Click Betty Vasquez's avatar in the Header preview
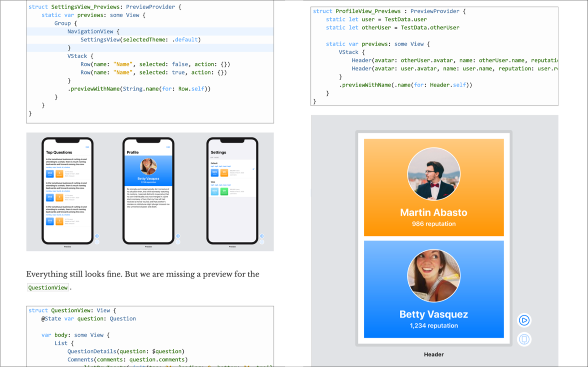Image resolution: width=588 pixels, height=367 pixels. click(433, 276)
